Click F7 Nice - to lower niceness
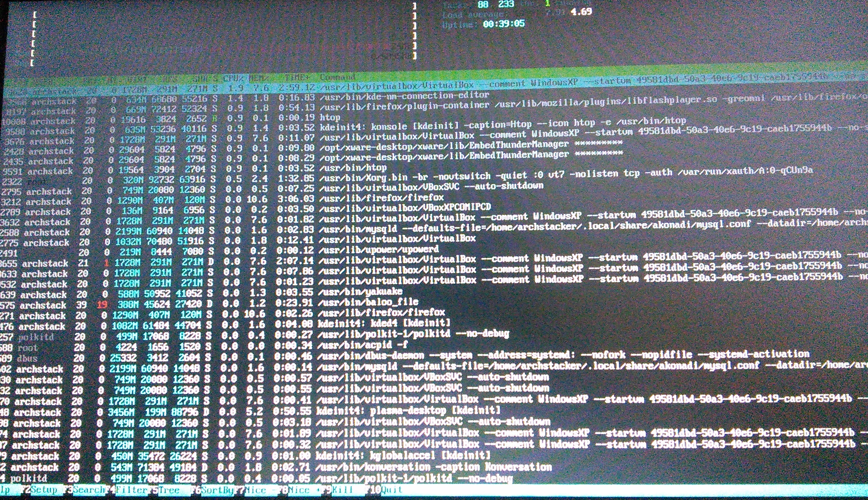 (256, 490)
